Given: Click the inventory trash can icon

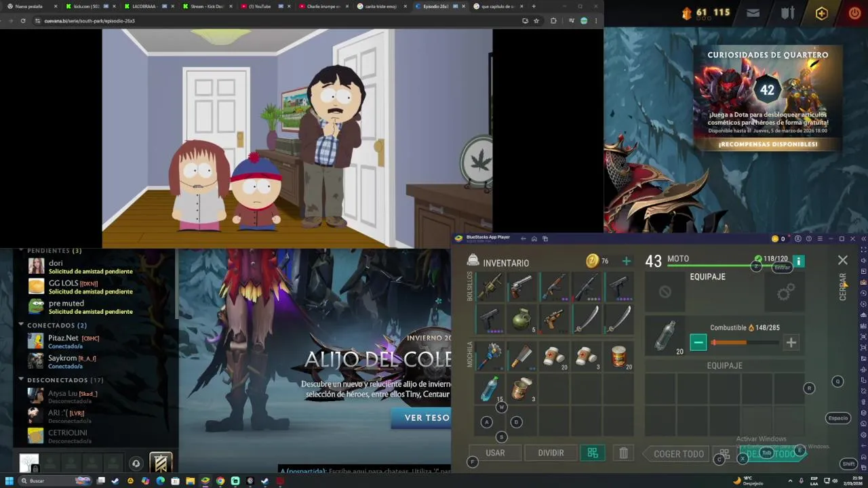Looking at the screenshot, I should 623,453.
